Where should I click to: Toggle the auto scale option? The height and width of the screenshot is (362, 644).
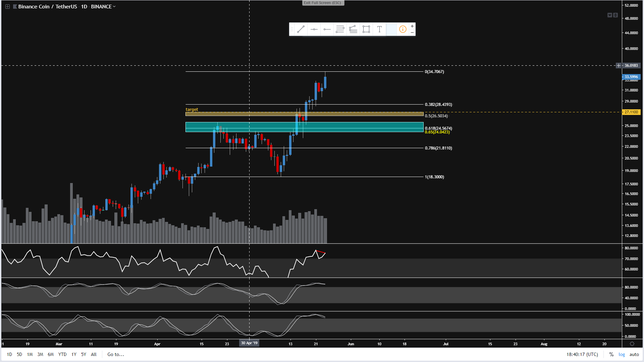point(634,354)
